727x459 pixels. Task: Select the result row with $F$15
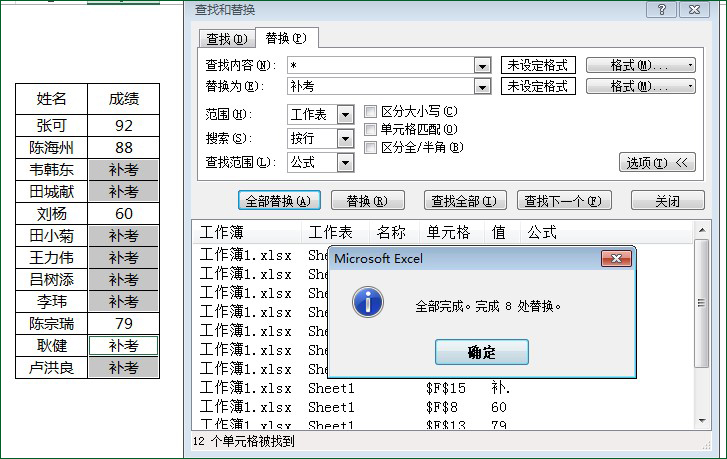(444, 388)
